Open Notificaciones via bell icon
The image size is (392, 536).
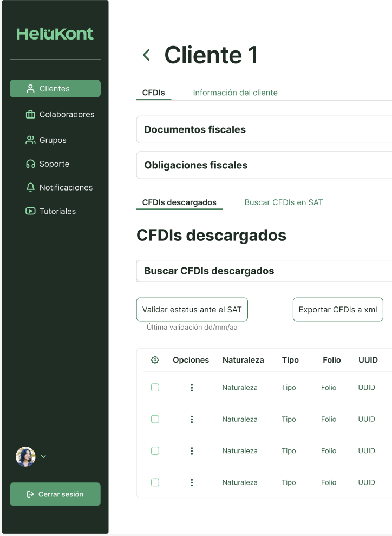pyautogui.click(x=30, y=187)
